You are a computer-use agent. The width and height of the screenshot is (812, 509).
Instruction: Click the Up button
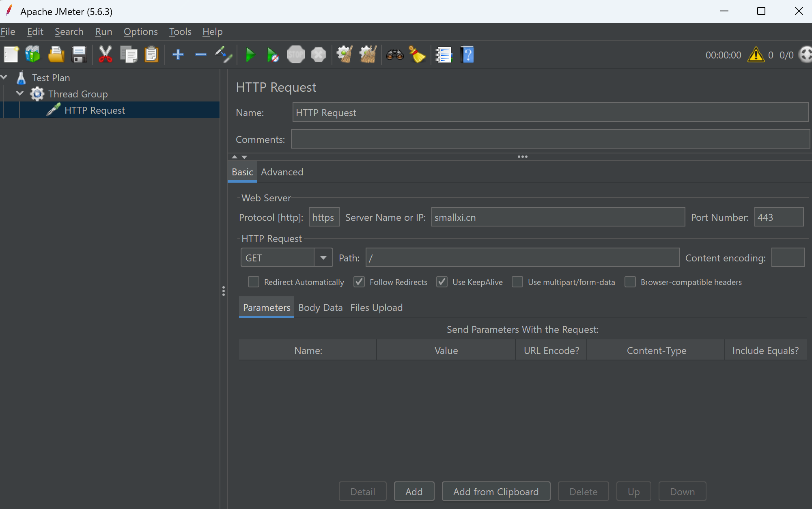click(634, 492)
